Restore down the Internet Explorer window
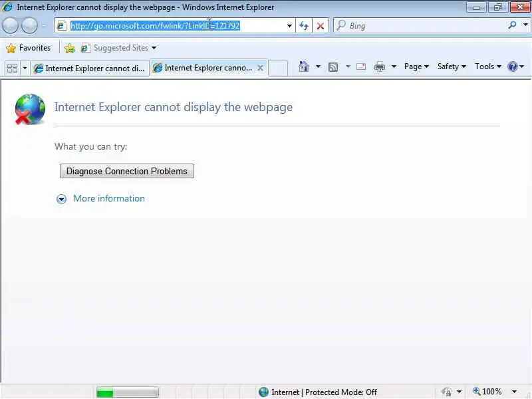 point(497,7)
